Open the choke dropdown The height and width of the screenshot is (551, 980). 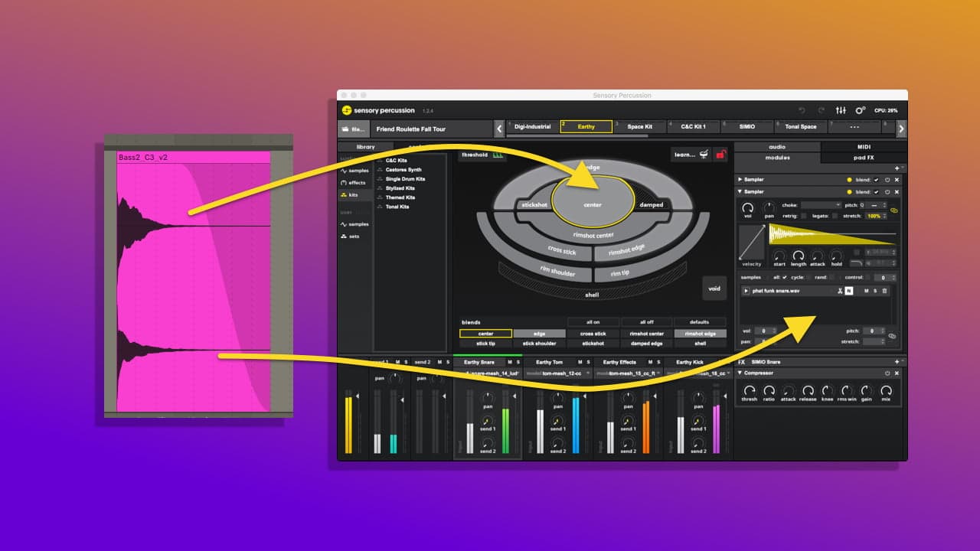click(821, 205)
